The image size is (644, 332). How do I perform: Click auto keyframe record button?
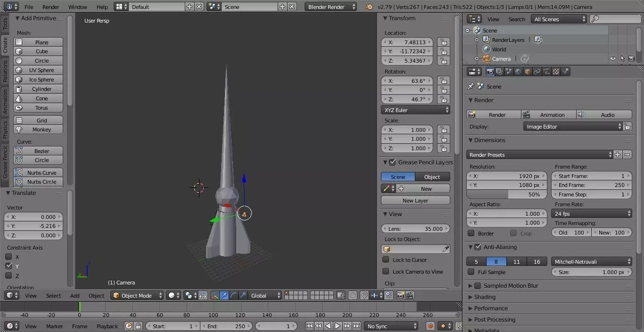430,326
